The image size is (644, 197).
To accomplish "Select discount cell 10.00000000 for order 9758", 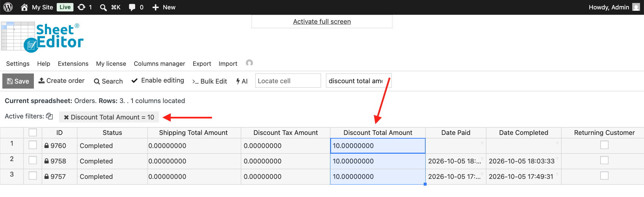I will tap(378, 161).
